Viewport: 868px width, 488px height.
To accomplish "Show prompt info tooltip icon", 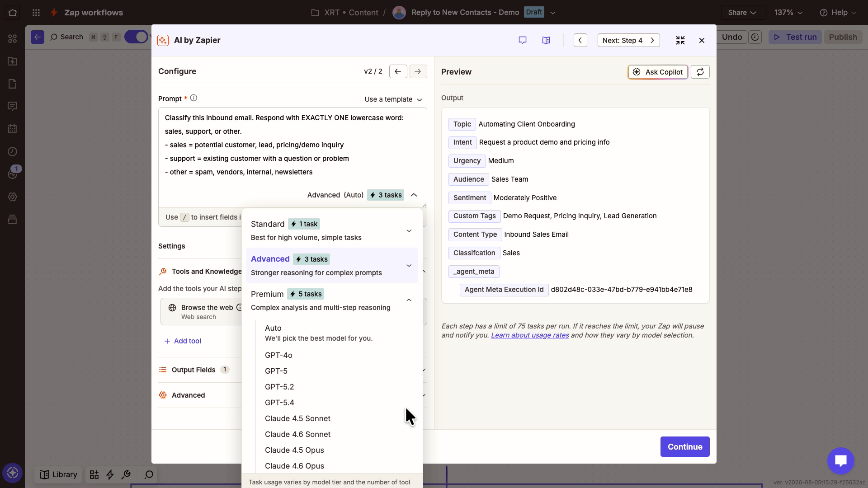I will [193, 98].
